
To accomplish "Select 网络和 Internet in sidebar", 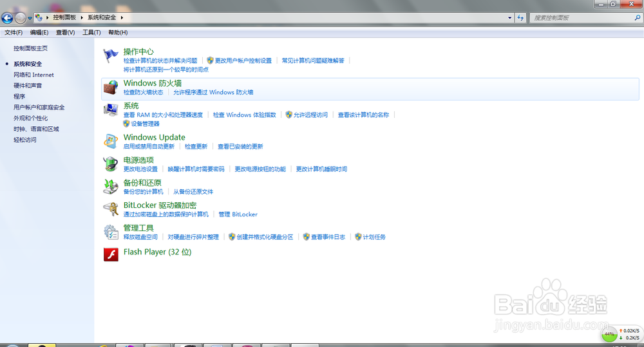I will click(x=33, y=75).
